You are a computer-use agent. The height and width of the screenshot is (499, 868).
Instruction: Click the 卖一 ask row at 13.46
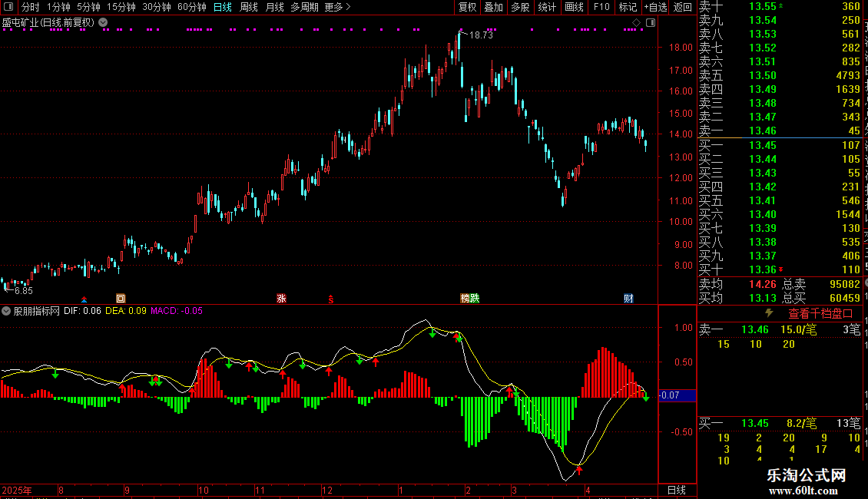pyautogui.click(x=780, y=131)
